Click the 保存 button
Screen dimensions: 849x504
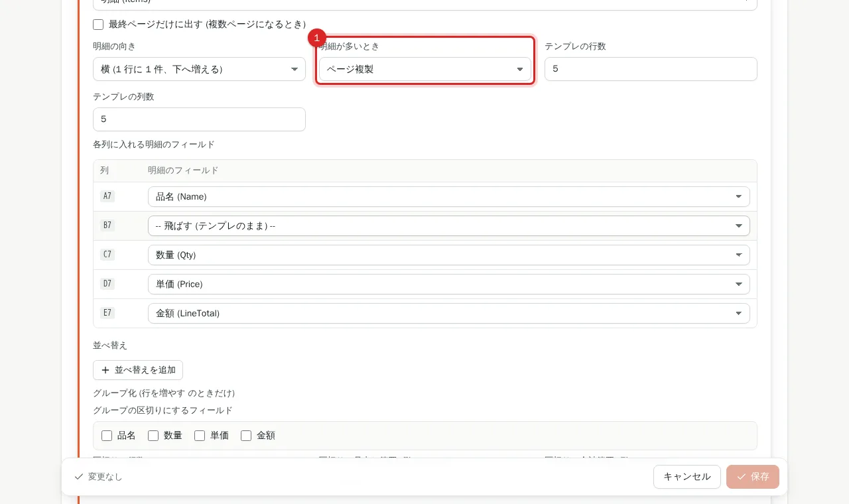(x=753, y=477)
